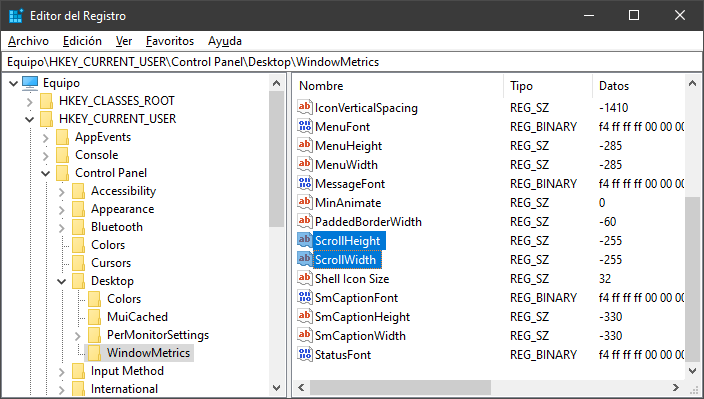This screenshot has width=704, height=399.
Task: Expand the Accessibility key
Action: coord(62,192)
